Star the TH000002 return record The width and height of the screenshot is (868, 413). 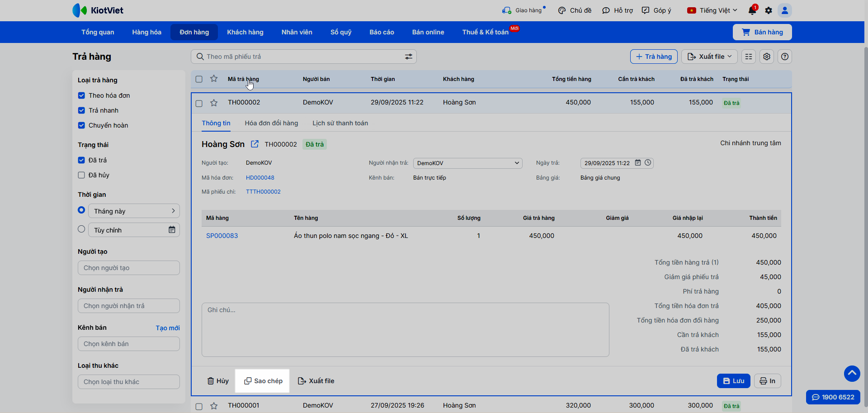[214, 103]
